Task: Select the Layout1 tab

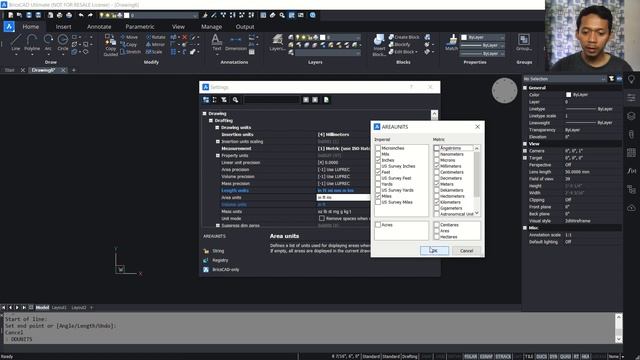Action: [x=59, y=307]
